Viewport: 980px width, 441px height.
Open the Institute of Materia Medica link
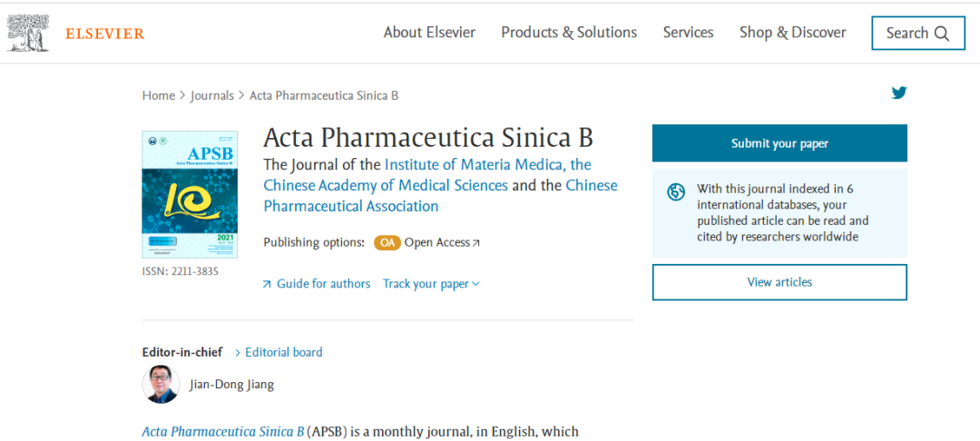(x=487, y=164)
